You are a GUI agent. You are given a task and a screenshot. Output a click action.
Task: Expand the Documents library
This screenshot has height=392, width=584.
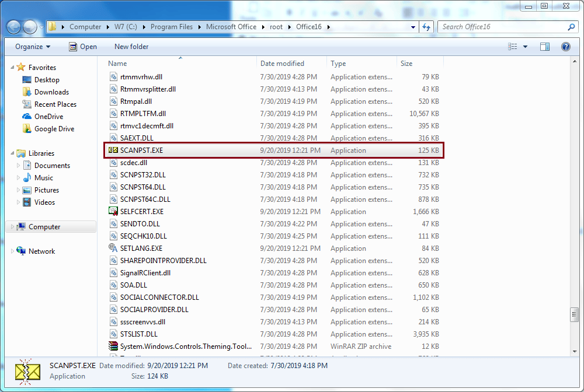(x=18, y=165)
